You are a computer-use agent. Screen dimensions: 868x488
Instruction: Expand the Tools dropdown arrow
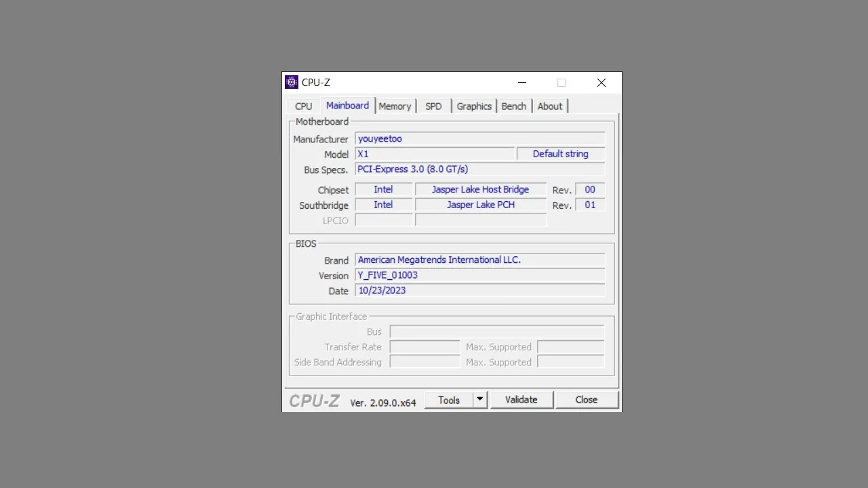[479, 399]
